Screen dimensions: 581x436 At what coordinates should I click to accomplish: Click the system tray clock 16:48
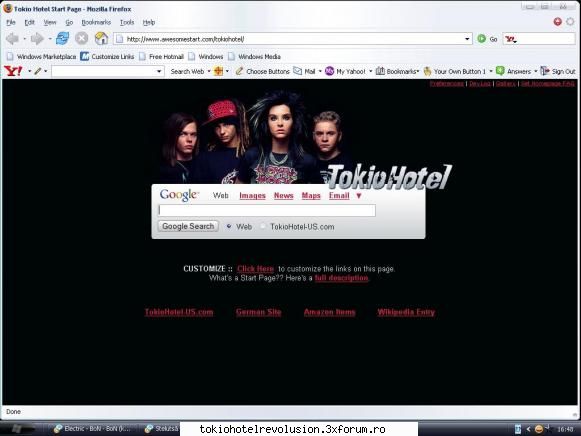click(565, 429)
